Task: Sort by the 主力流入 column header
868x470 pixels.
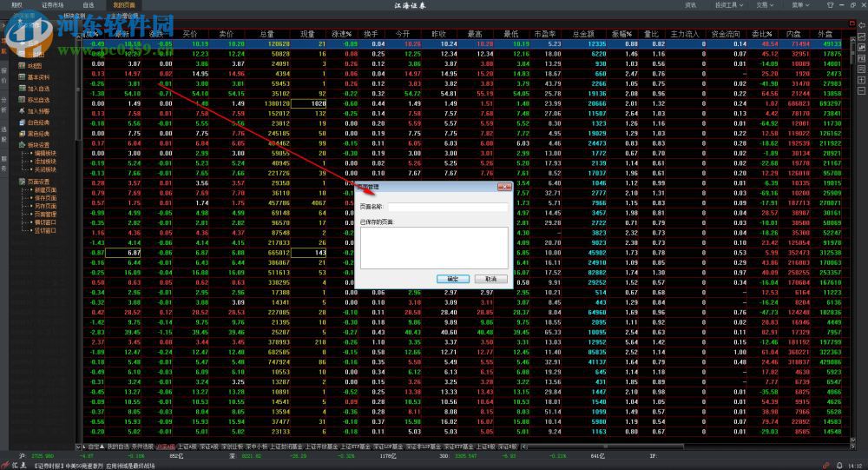Action: point(685,35)
